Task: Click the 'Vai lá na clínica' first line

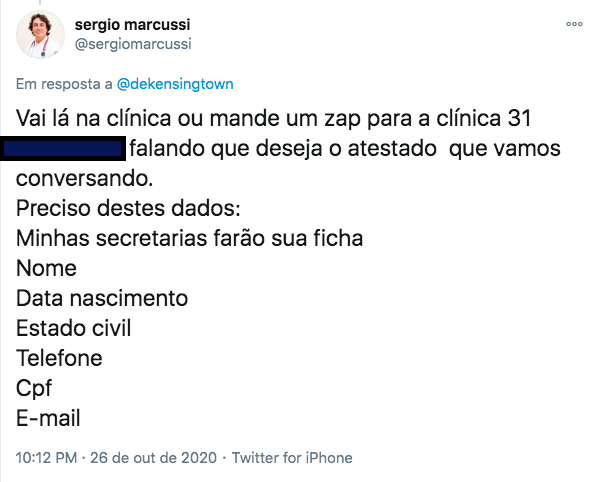Action: coord(274,118)
